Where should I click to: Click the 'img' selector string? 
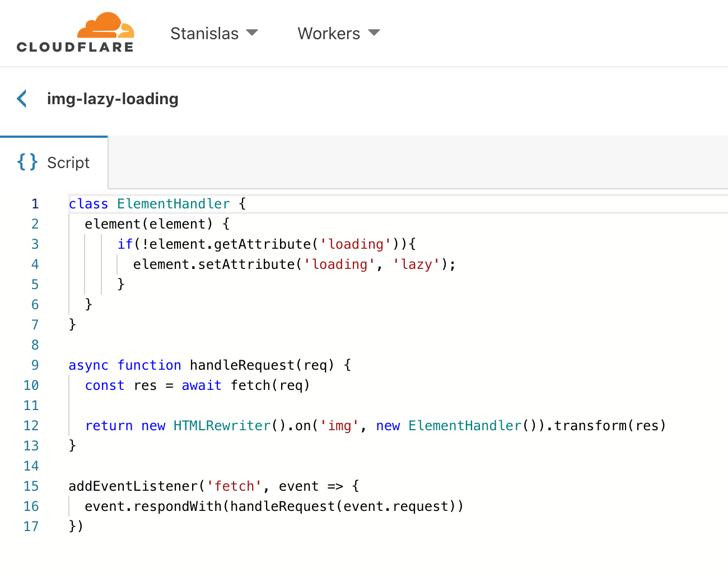coord(339,426)
